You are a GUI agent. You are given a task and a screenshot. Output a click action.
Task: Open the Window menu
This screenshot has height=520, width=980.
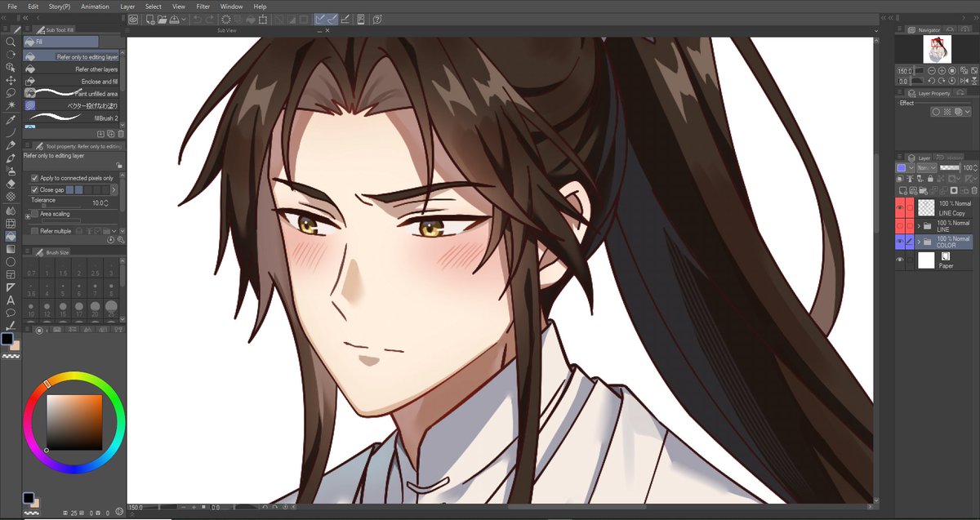(231, 7)
